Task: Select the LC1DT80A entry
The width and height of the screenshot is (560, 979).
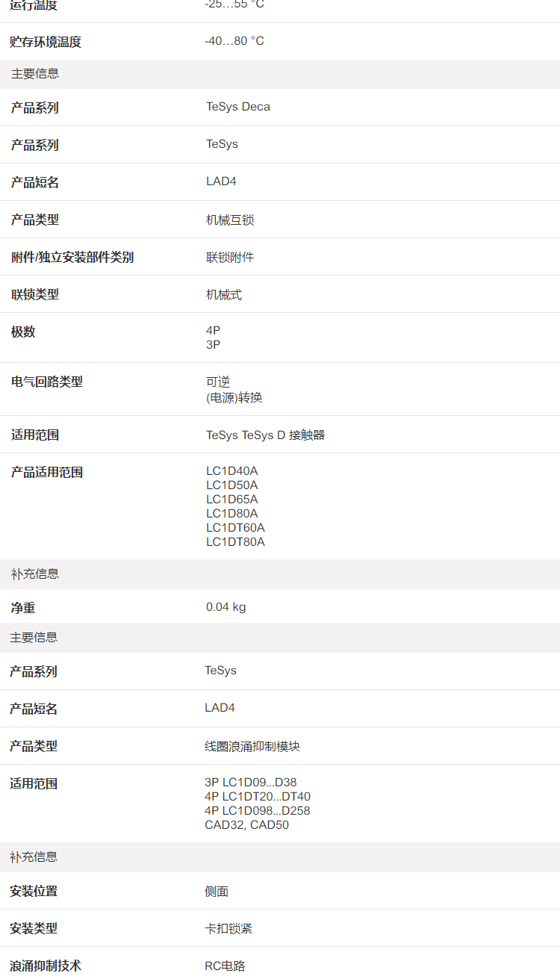Action: pos(235,541)
